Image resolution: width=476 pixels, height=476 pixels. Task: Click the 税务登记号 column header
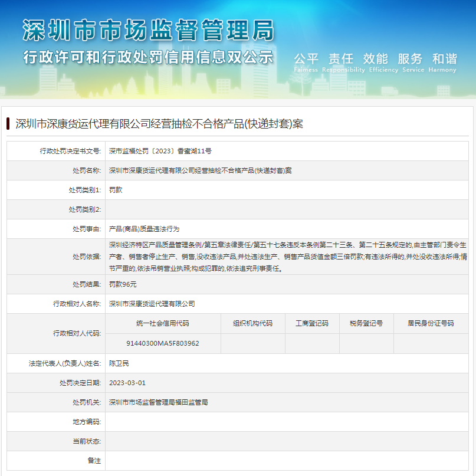tap(366, 323)
